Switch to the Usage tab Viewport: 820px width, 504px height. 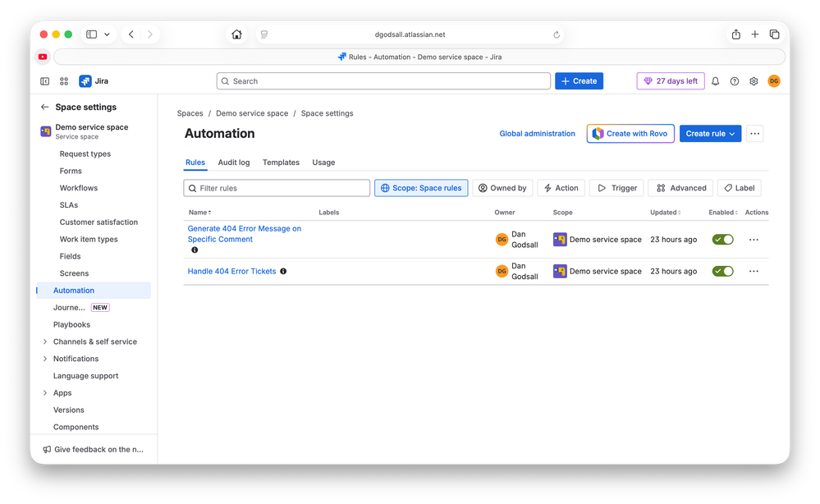[323, 163]
